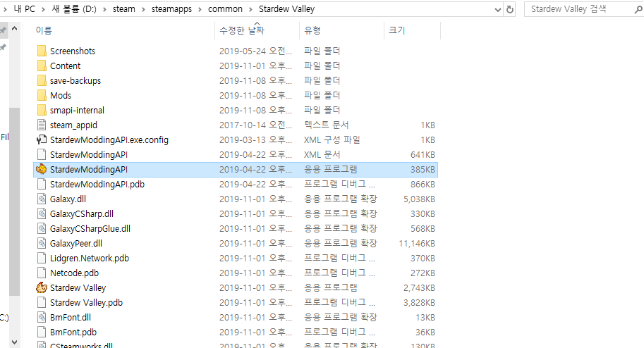Viewport: 644px width, 348px height.
Task: Select the Mods folder name
Action: coord(61,95)
